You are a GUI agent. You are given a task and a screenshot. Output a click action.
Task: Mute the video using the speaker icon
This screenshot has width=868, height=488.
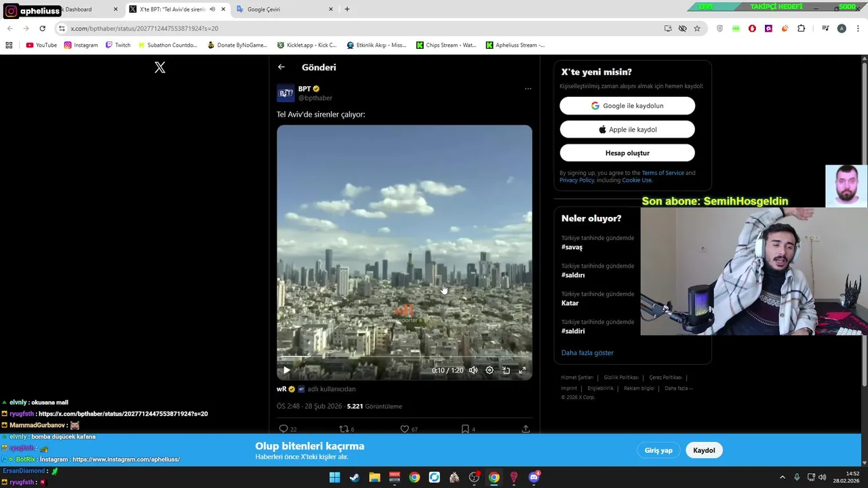[473, 370]
